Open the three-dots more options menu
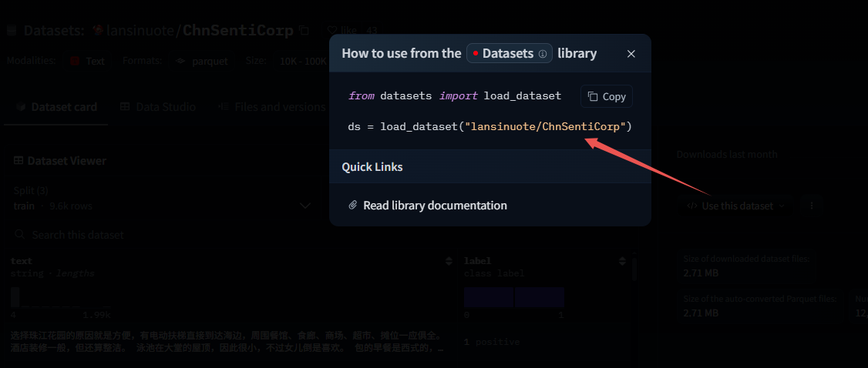The image size is (868, 368). click(812, 206)
